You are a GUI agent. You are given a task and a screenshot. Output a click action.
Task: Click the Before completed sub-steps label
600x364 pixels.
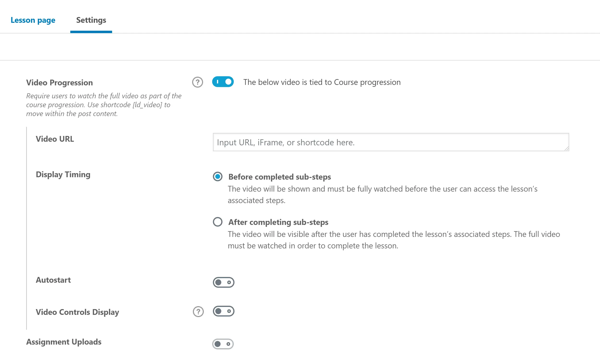[x=279, y=177]
